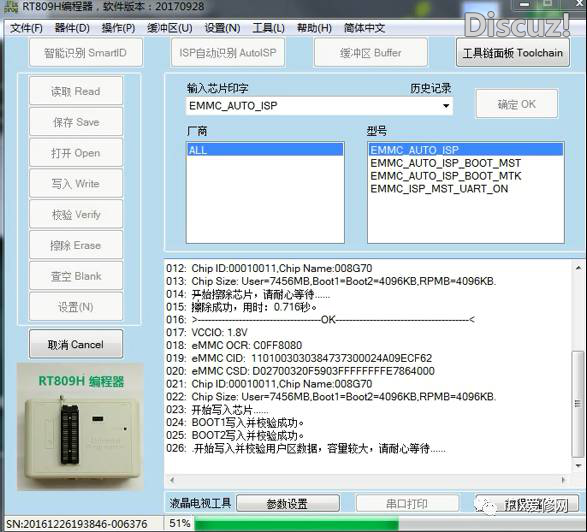Image resolution: width=587 pixels, height=532 pixels.
Task: Click the 设置(N) sidebar button
Action: pyautogui.click(x=76, y=307)
